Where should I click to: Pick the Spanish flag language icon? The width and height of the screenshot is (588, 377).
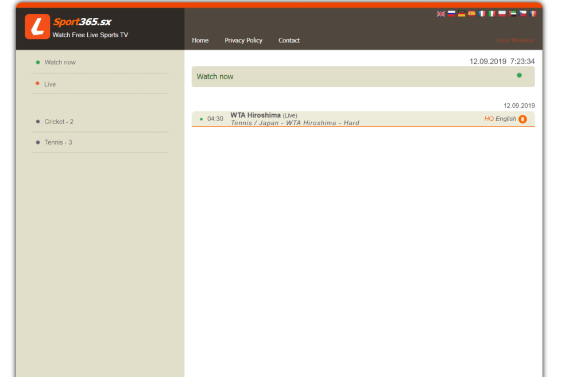(x=471, y=14)
